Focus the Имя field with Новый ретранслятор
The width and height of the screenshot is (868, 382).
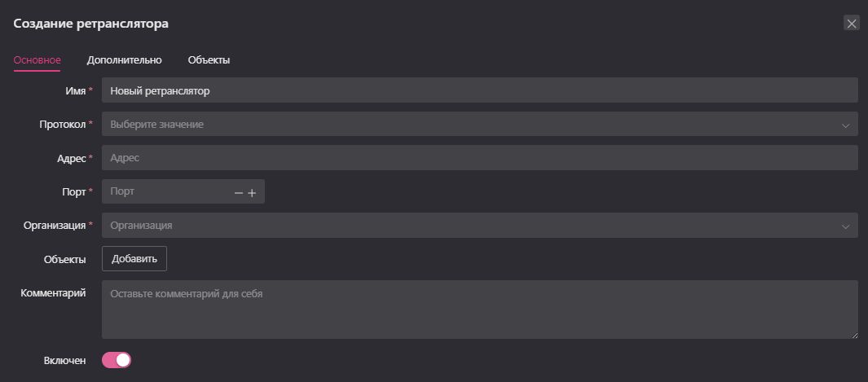pyautogui.click(x=479, y=90)
